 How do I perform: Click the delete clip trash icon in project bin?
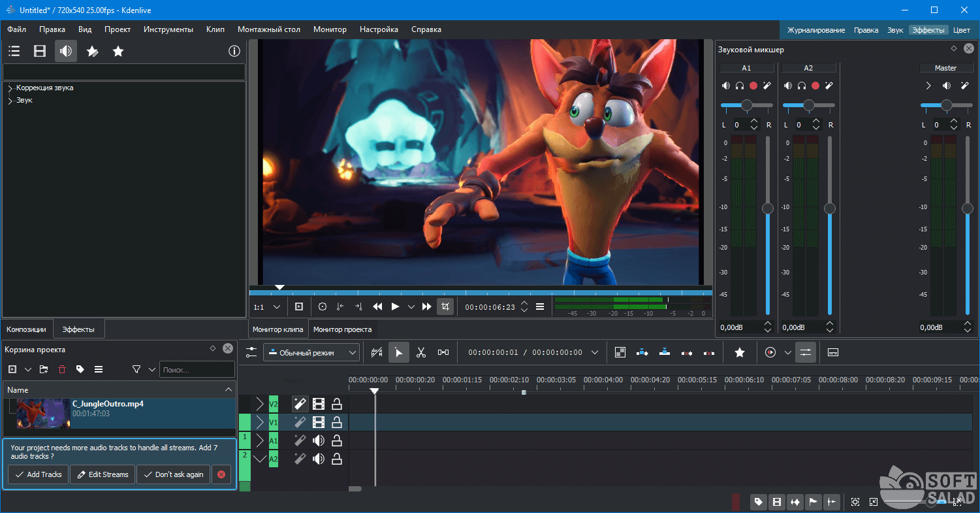[x=62, y=369]
